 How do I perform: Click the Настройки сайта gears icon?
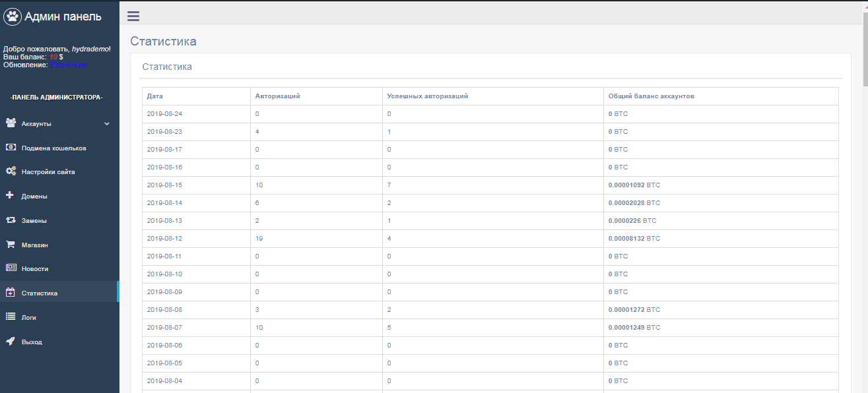[11, 171]
